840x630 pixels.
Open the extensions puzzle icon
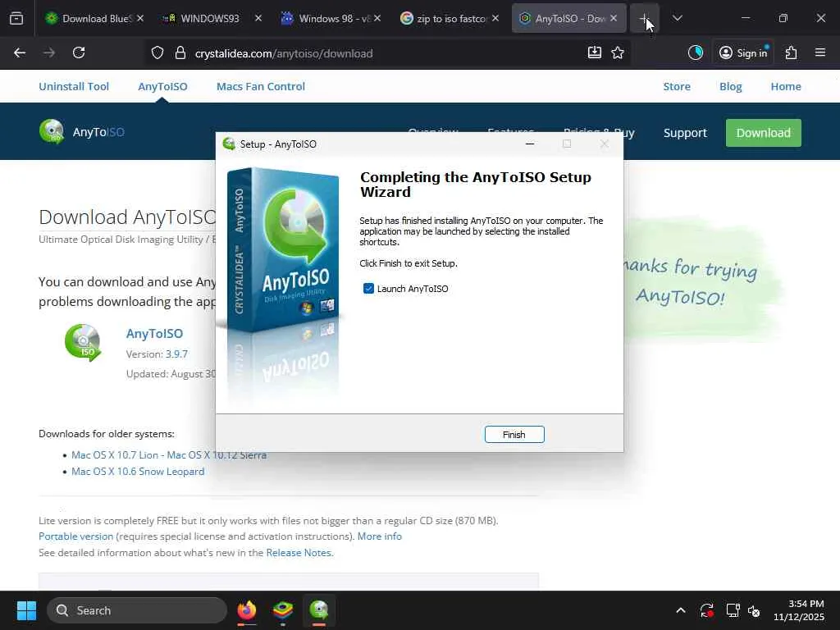click(x=792, y=52)
